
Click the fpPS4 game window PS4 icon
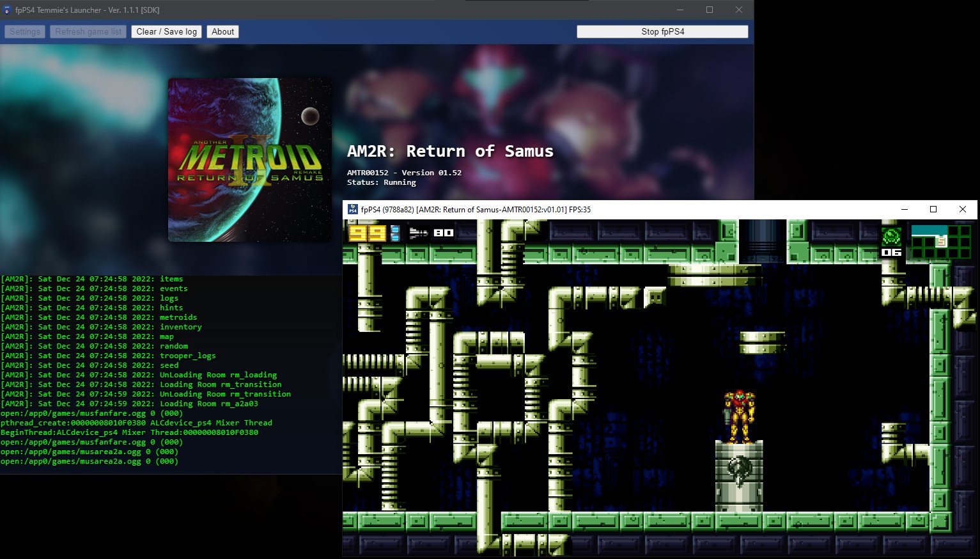(352, 209)
